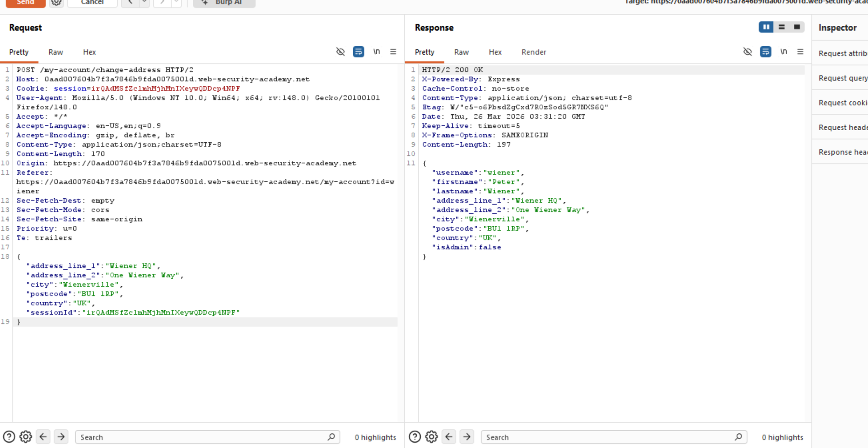868x448 pixels.
Task: Toggle hide non-printable view in Request panel
Action: pyautogui.click(x=340, y=52)
